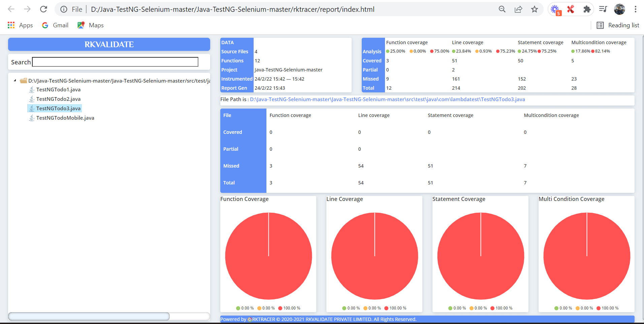Viewport: 644px width, 324px height.
Task: Bookmark this page with the star icon
Action: click(x=535, y=9)
